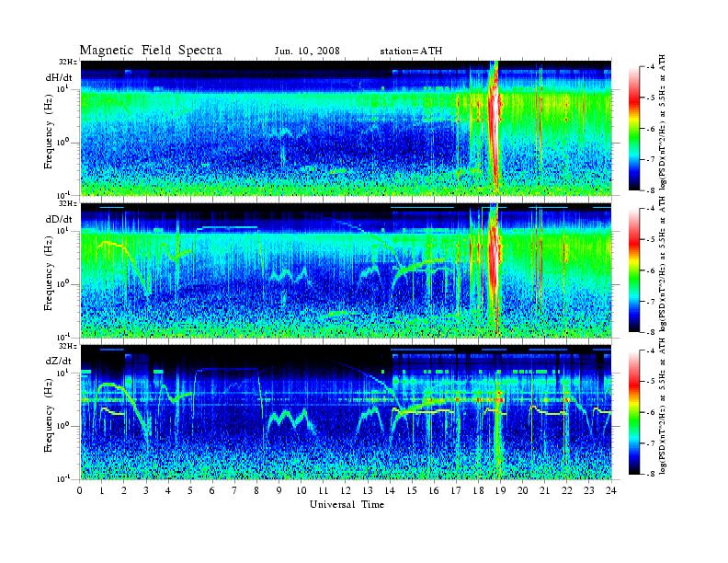Click the "-4" value on the dH/dt color bar

(651, 67)
